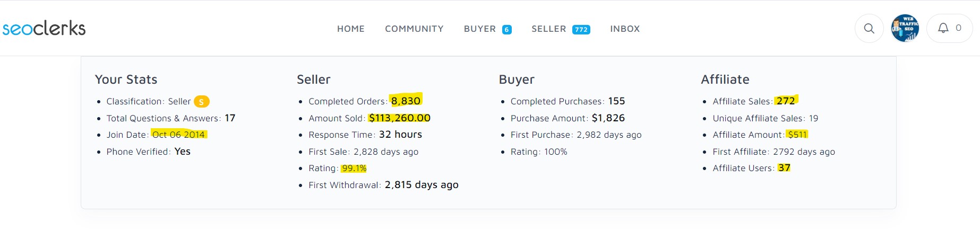
Task: Open the Inbox
Action: tap(625, 29)
